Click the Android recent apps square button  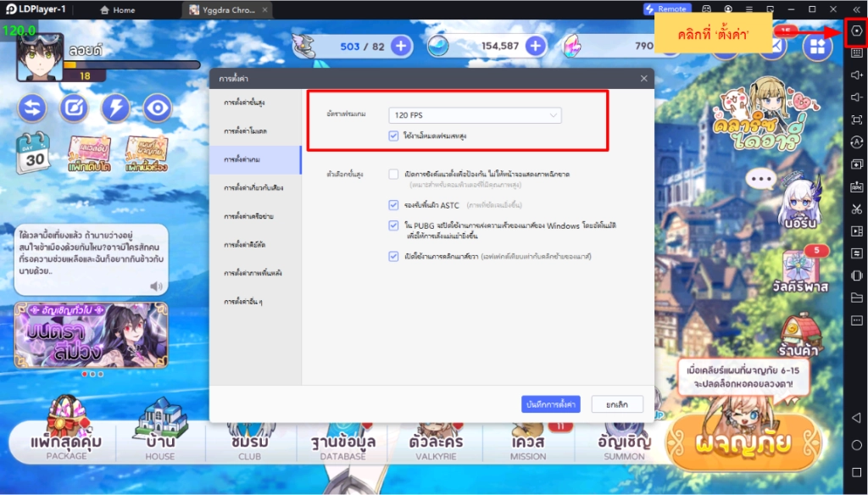pyautogui.click(x=856, y=472)
